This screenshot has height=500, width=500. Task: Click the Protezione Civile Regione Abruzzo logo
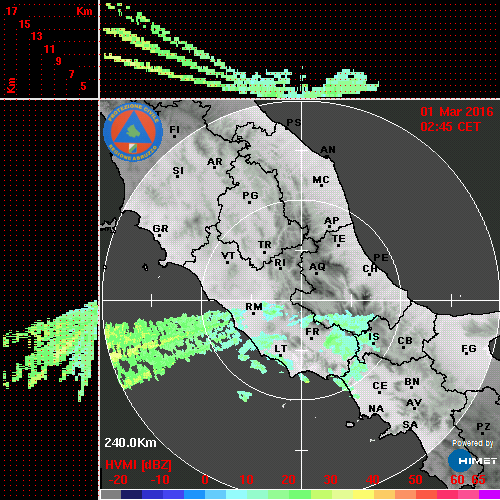tap(133, 132)
